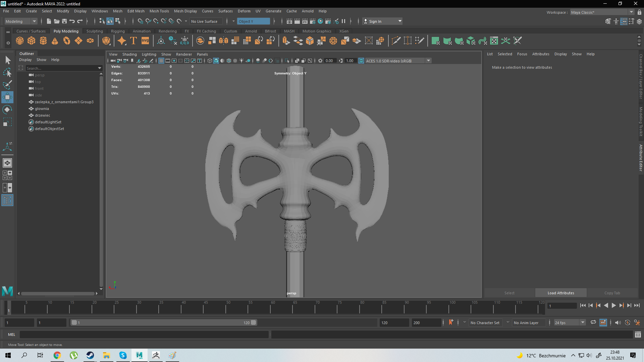Toggle Modeling Toolkit icon at top right
644x362 pixels.
[x=608, y=21]
